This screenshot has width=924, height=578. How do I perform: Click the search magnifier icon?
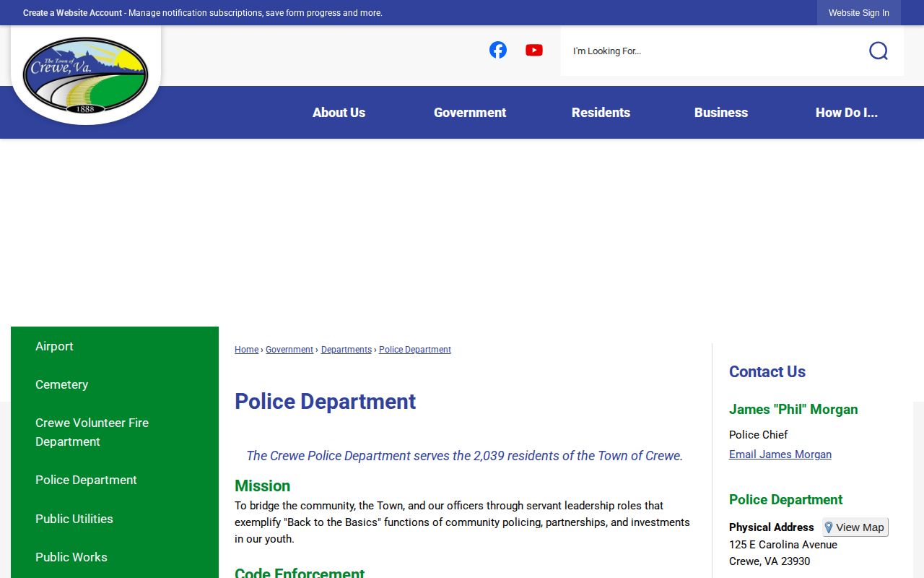pyautogui.click(x=879, y=51)
